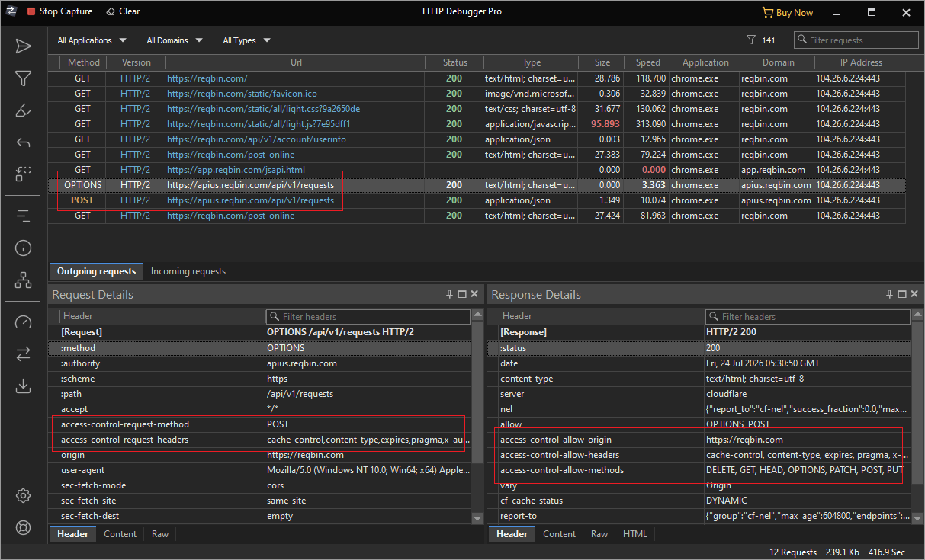Switch to Outgoing requests tab
The image size is (925, 560).
(x=96, y=271)
